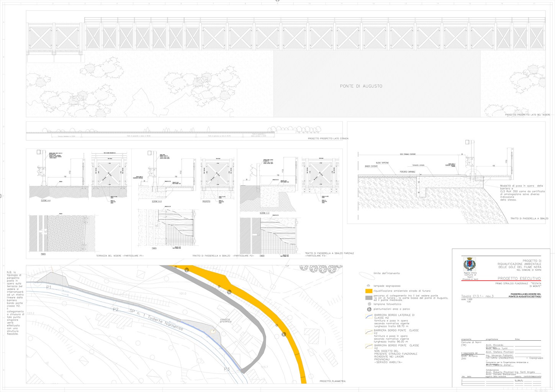Select the Tavolo C13.1- rev.3 sheet number
The height and width of the screenshot is (392, 555).
(478, 296)
